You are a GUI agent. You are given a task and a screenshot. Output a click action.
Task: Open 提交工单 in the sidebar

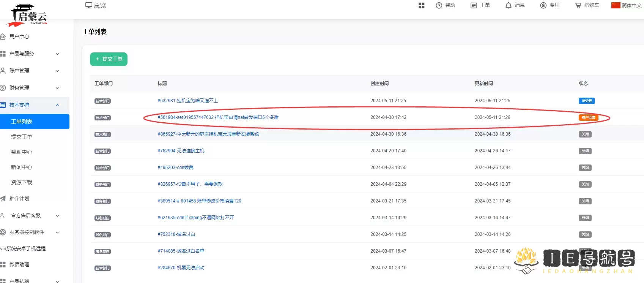click(x=22, y=137)
